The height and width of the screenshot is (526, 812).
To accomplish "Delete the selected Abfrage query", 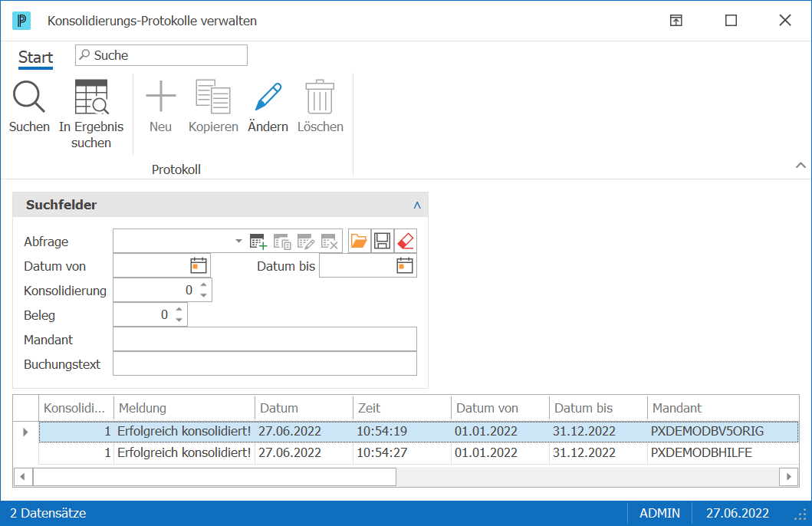I will tap(330, 242).
